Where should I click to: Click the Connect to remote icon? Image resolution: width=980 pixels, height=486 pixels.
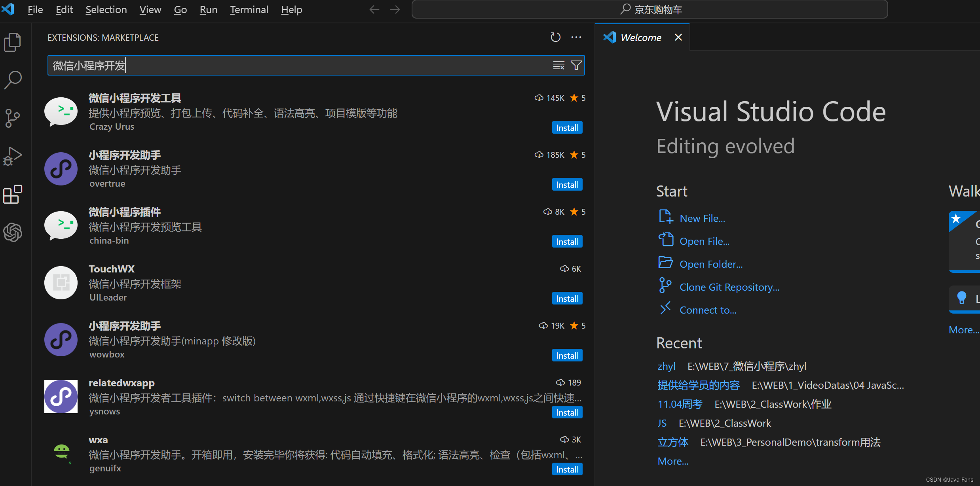[x=665, y=308]
